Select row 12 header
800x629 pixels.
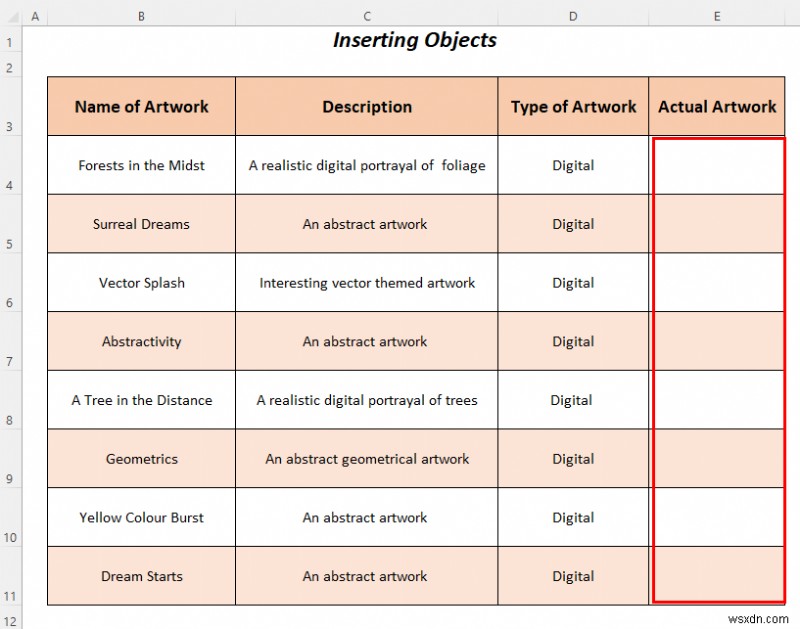[x=10, y=617]
